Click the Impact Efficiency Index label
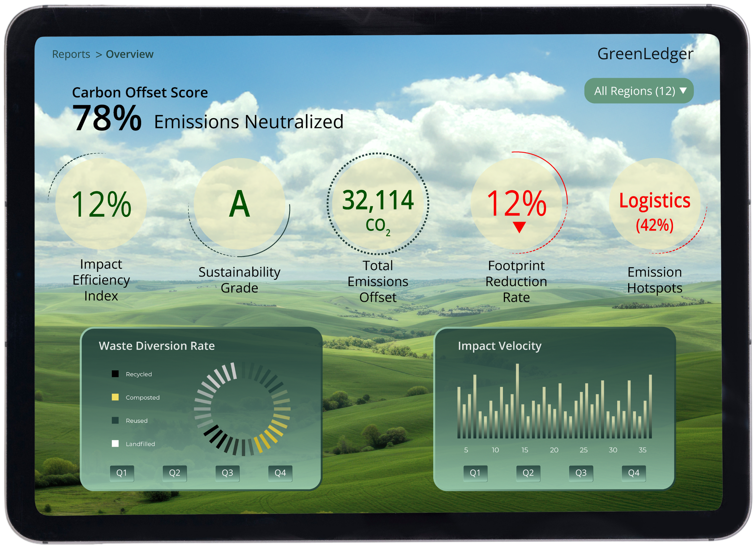 point(101,280)
